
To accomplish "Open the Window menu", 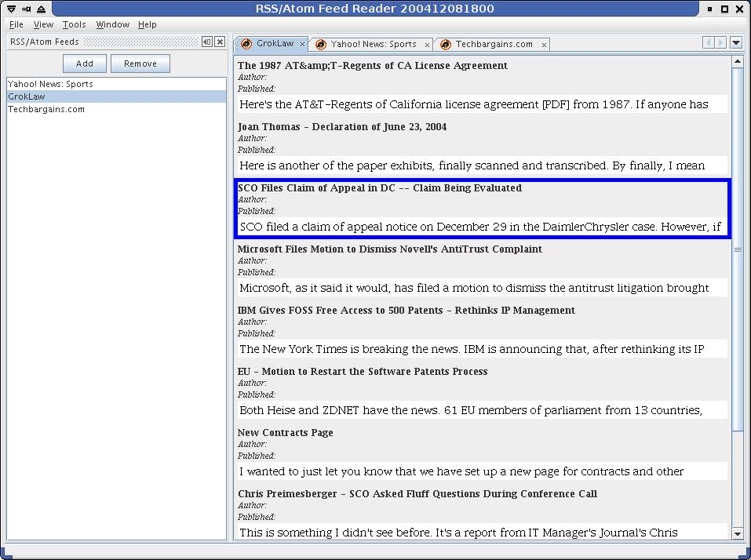I will (113, 24).
